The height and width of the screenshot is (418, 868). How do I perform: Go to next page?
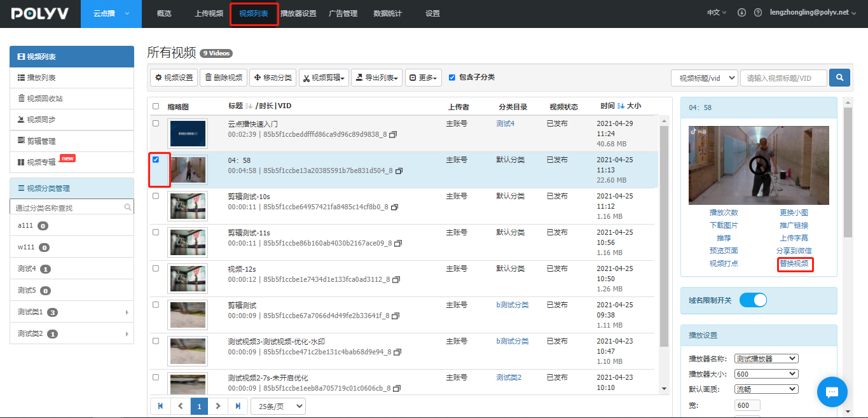(x=218, y=406)
